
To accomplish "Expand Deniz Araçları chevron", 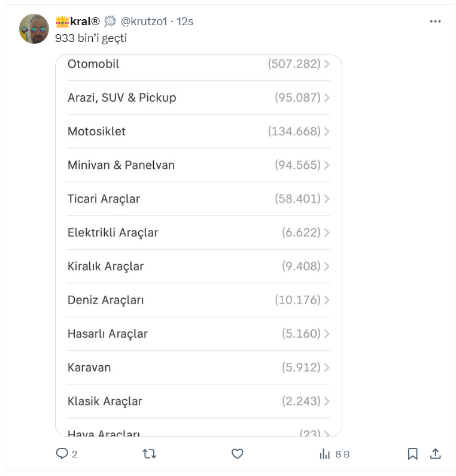I will click(x=327, y=300).
